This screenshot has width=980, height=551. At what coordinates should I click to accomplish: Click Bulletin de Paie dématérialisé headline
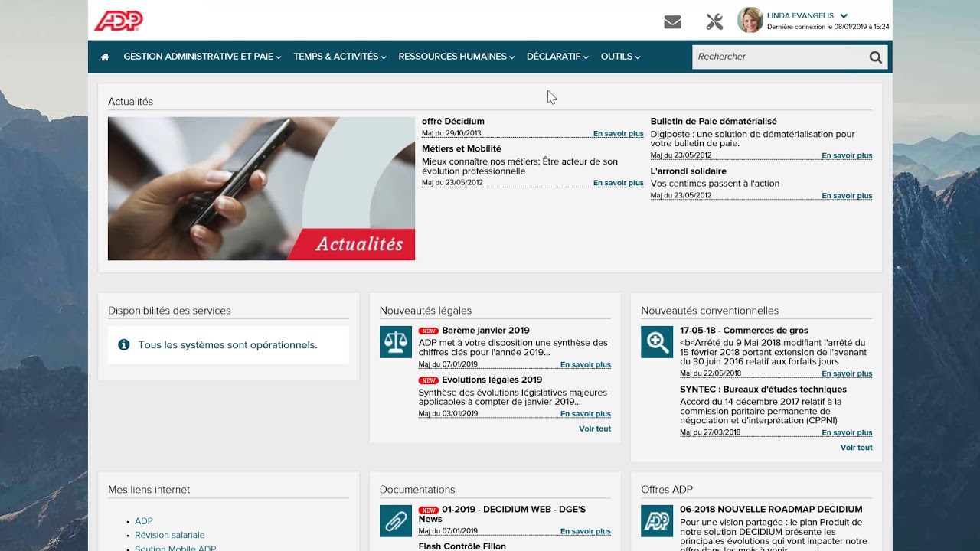pos(714,122)
